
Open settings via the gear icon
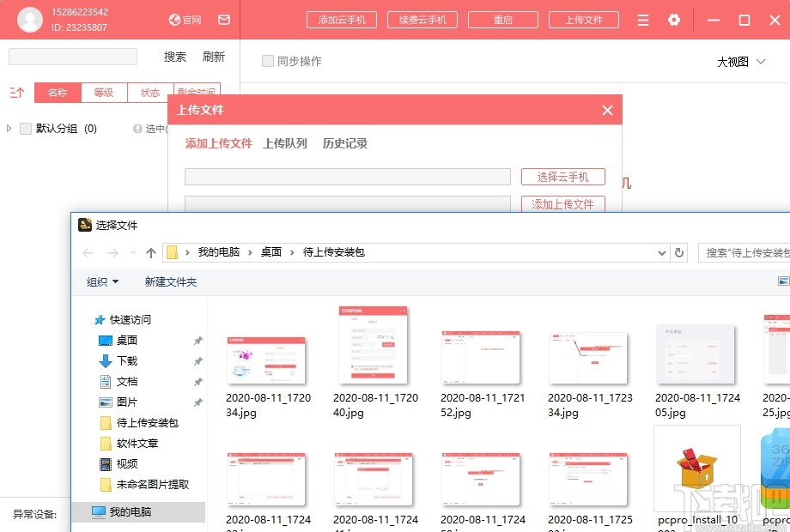pyautogui.click(x=675, y=20)
